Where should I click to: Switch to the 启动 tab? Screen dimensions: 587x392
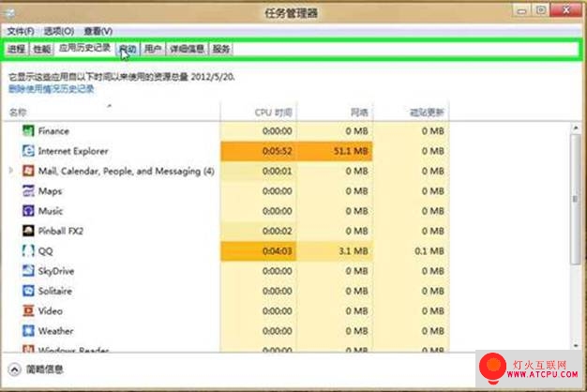pyautogui.click(x=128, y=49)
